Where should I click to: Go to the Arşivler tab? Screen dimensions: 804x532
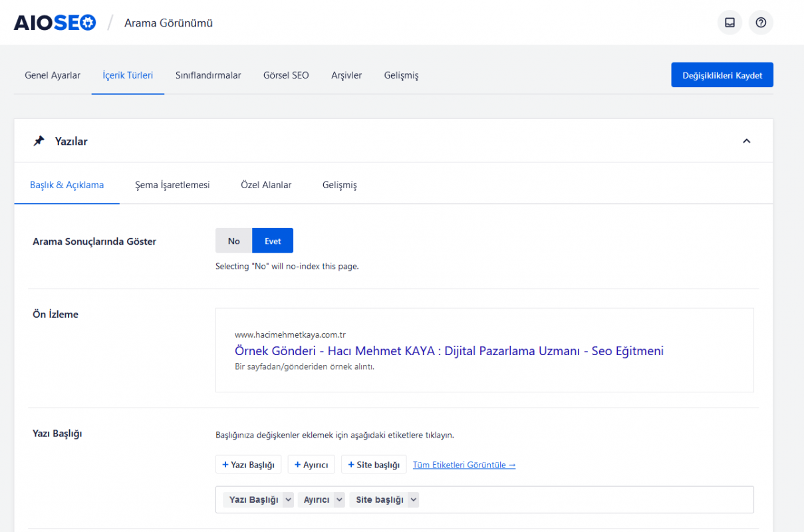point(346,75)
